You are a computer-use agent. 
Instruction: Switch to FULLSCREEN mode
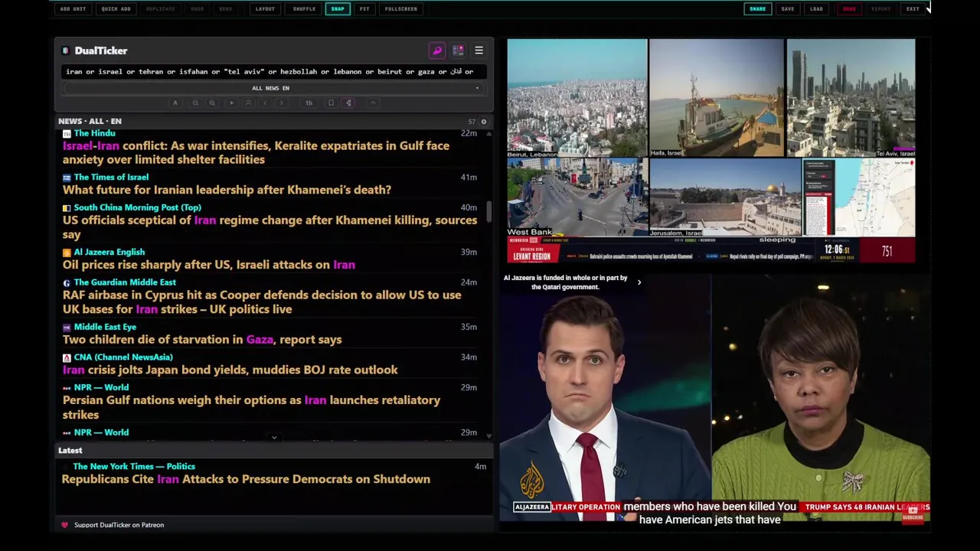click(x=401, y=9)
